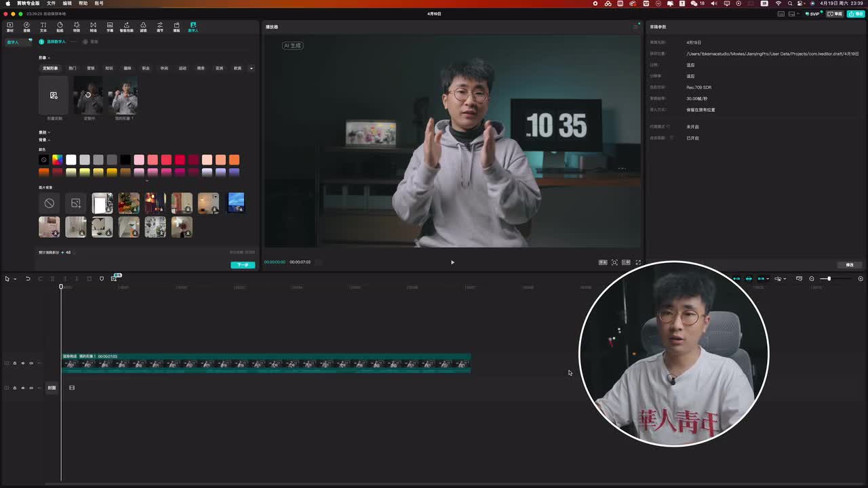Expand more avatar categories dropdown arrow

tap(251, 68)
